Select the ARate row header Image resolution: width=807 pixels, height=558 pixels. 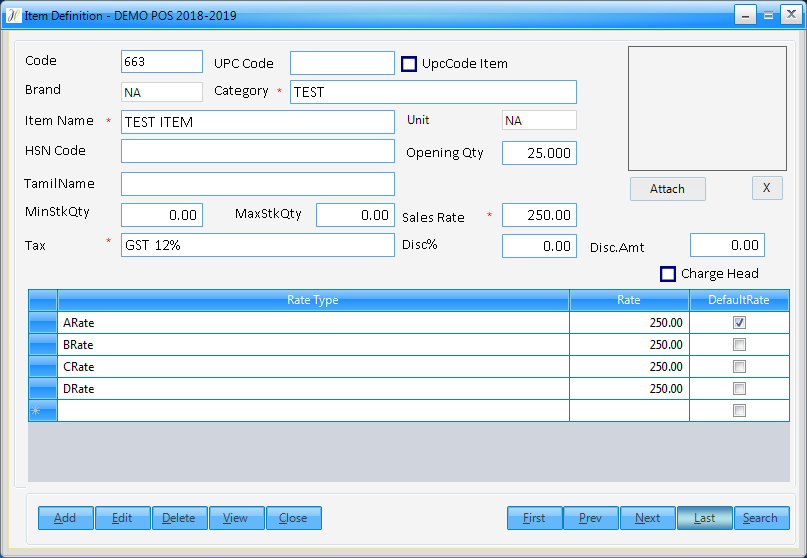click(43, 323)
